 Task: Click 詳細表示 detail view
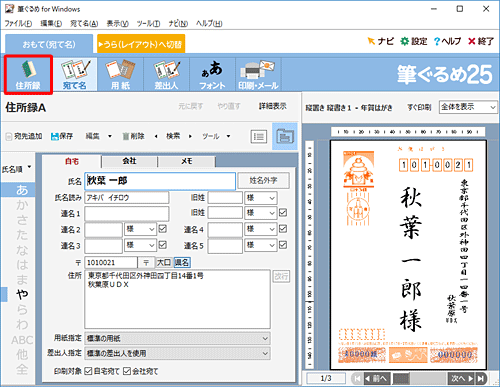[273, 106]
